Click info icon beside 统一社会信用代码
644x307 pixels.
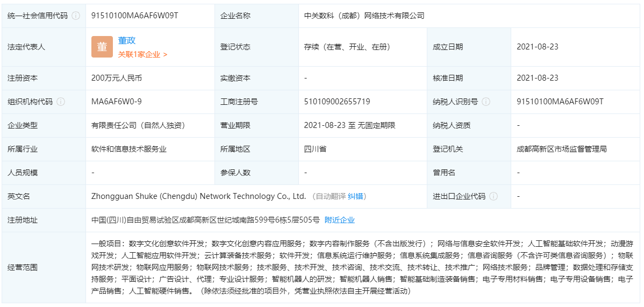click(76, 16)
